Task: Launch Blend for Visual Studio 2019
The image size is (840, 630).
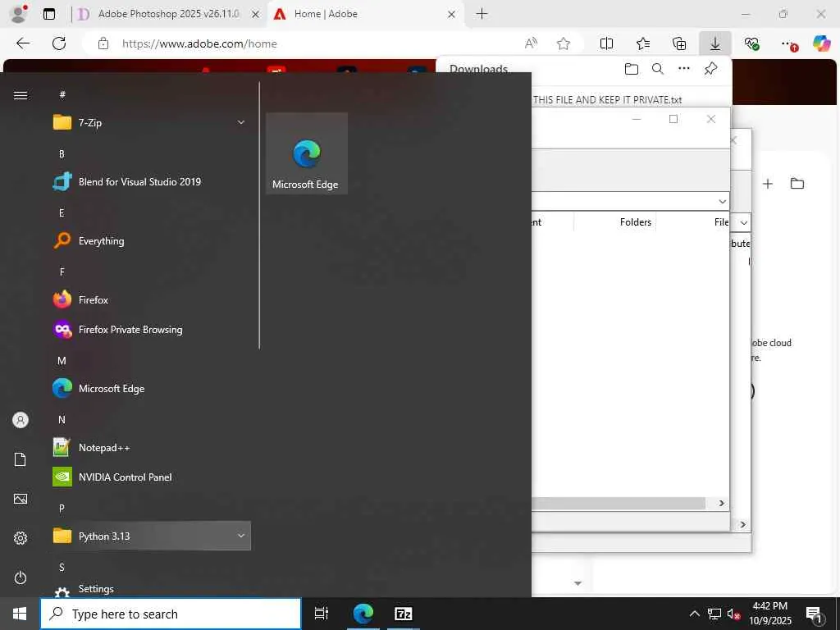Action: pos(149,181)
